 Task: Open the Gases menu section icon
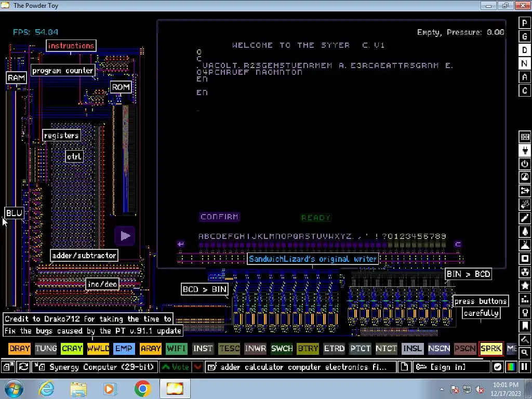click(x=525, y=218)
